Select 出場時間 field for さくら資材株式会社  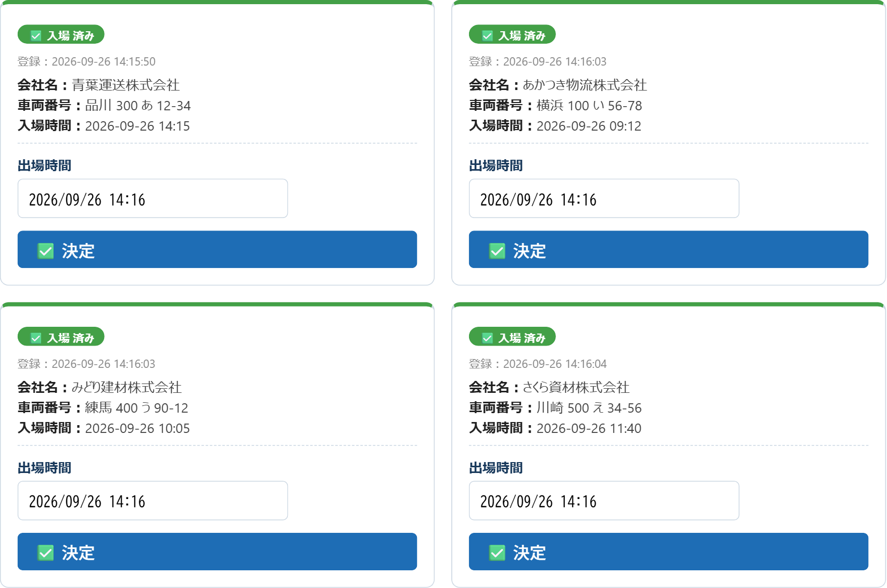tap(604, 501)
